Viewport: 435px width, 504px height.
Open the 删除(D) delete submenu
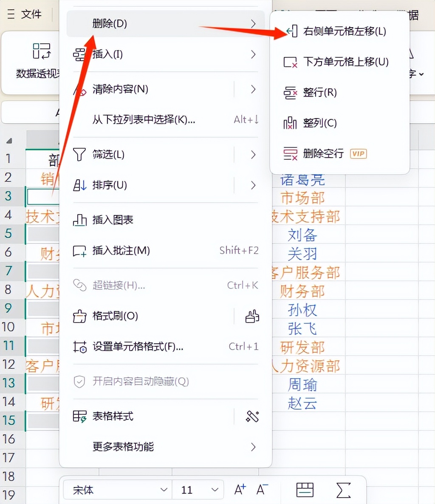[165, 23]
